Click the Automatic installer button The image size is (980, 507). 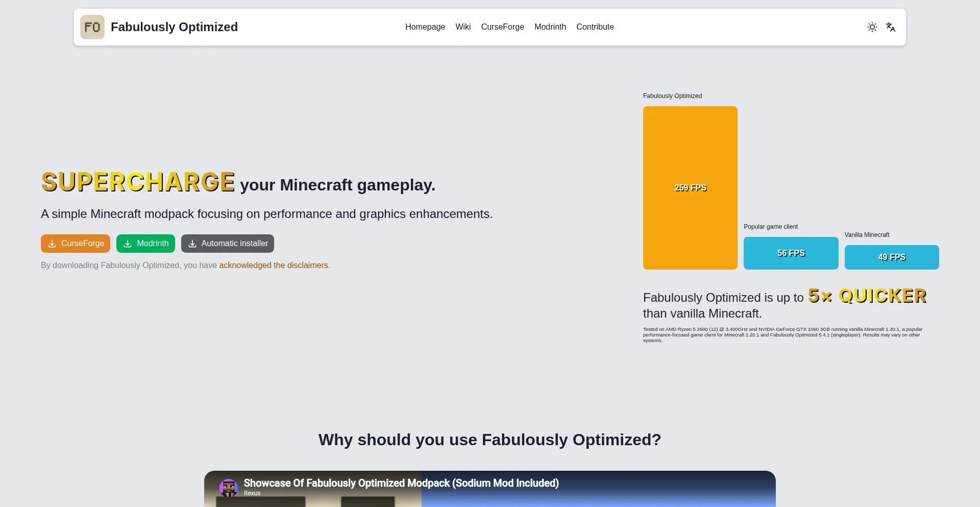228,244
